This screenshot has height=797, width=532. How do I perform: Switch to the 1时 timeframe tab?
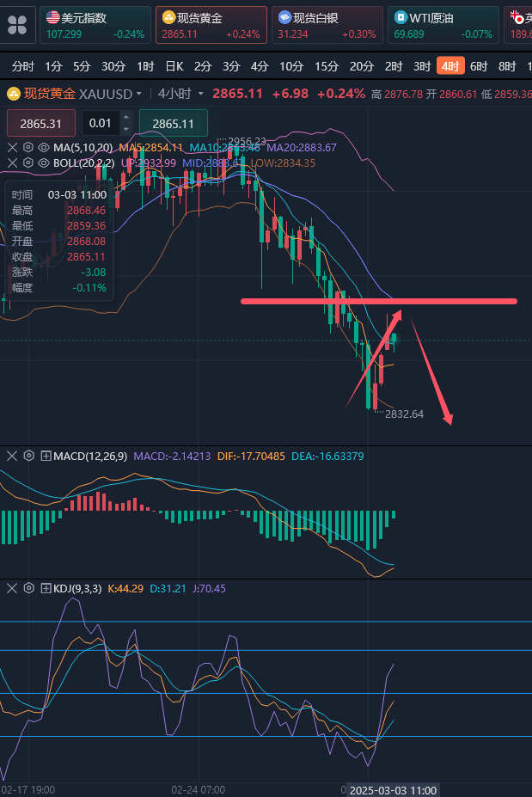pyautogui.click(x=145, y=66)
